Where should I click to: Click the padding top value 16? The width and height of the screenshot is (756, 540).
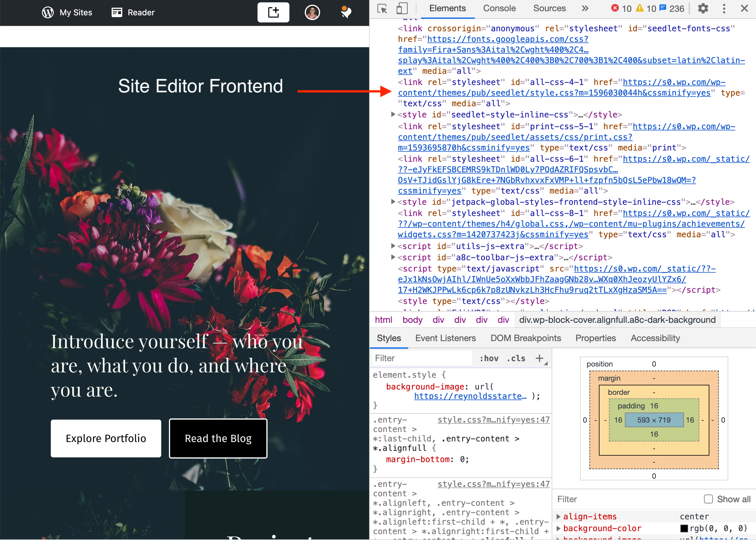pyautogui.click(x=654, y=406)
